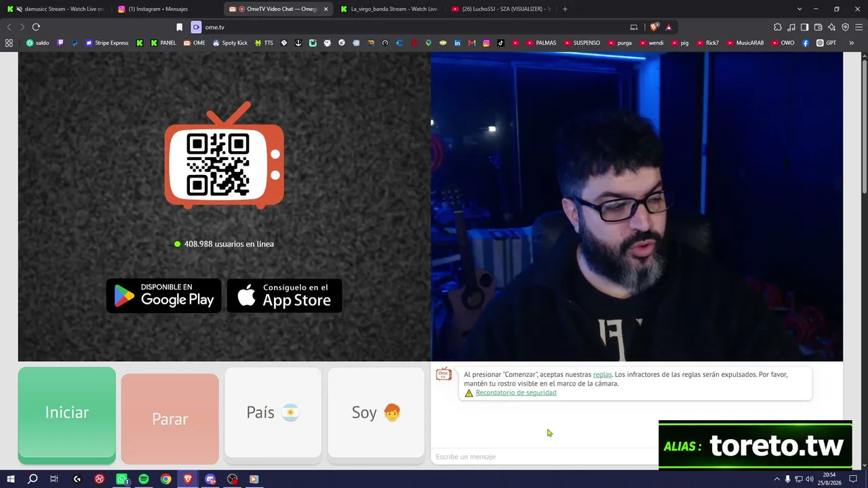This screenshot has width=868, height=488.
Task: Switch to the LuchoSSJ SZA Visualizer tab
Action: click(500, 9)
